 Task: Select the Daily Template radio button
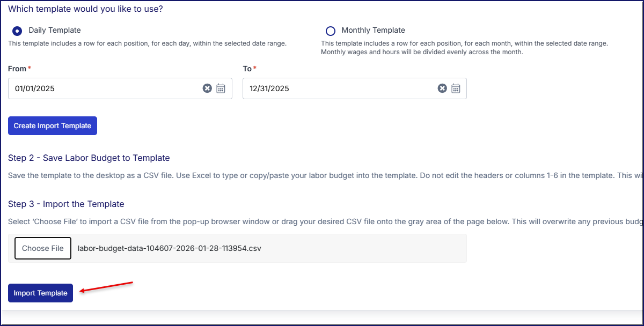tap(17, 31)
